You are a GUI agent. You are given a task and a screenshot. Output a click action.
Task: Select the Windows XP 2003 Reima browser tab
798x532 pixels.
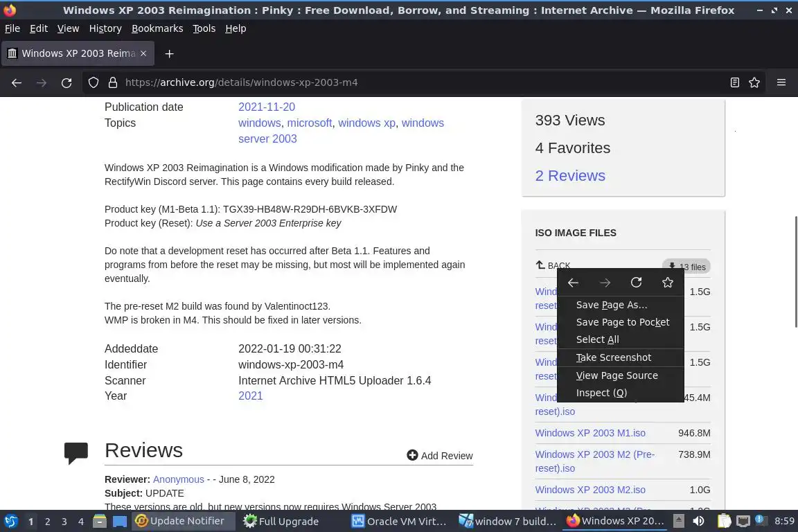click(78, 53)
